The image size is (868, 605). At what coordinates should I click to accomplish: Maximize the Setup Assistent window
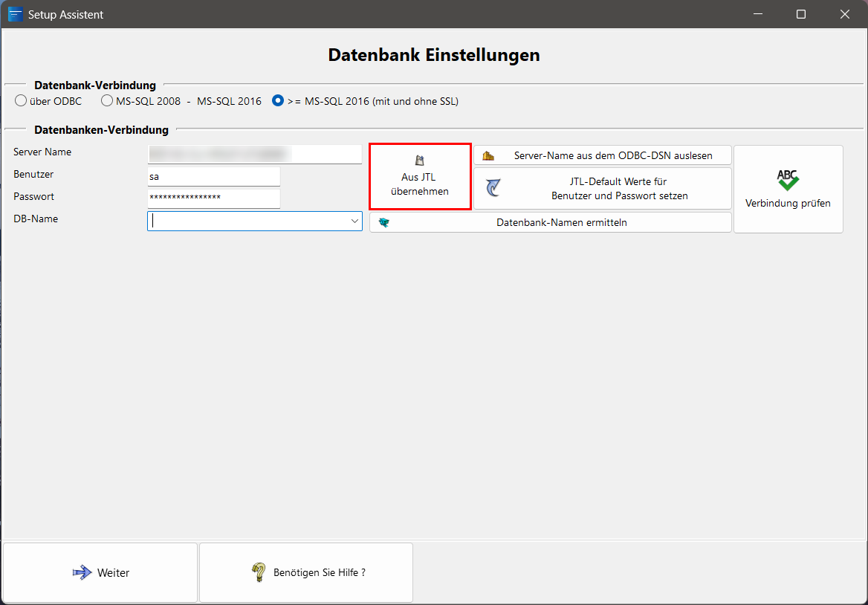pos(801,14)
